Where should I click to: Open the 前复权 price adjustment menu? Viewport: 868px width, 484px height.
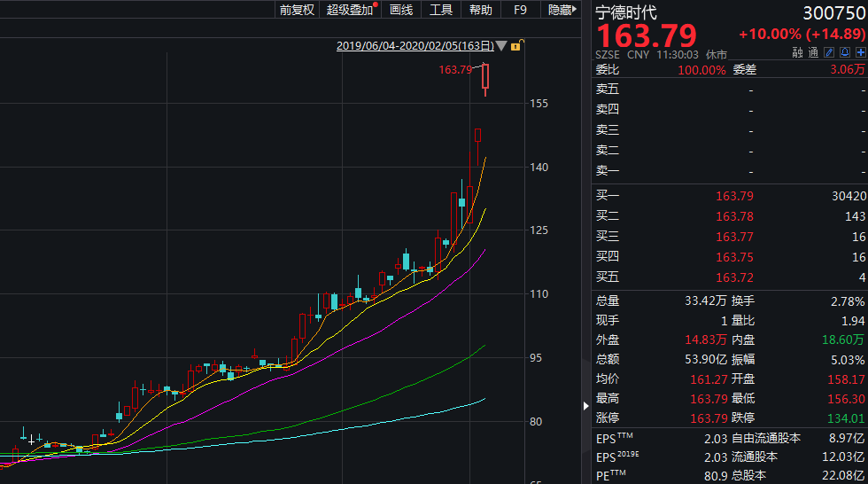pyautogui.click(x=297, y=10)
